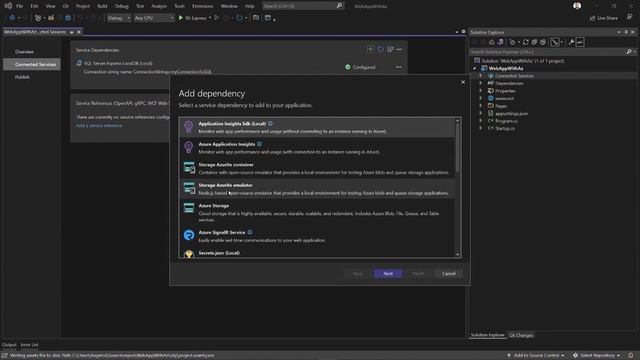
Task: Expand Dependencies node in Solution Explorer
Action: pos(481,83)
